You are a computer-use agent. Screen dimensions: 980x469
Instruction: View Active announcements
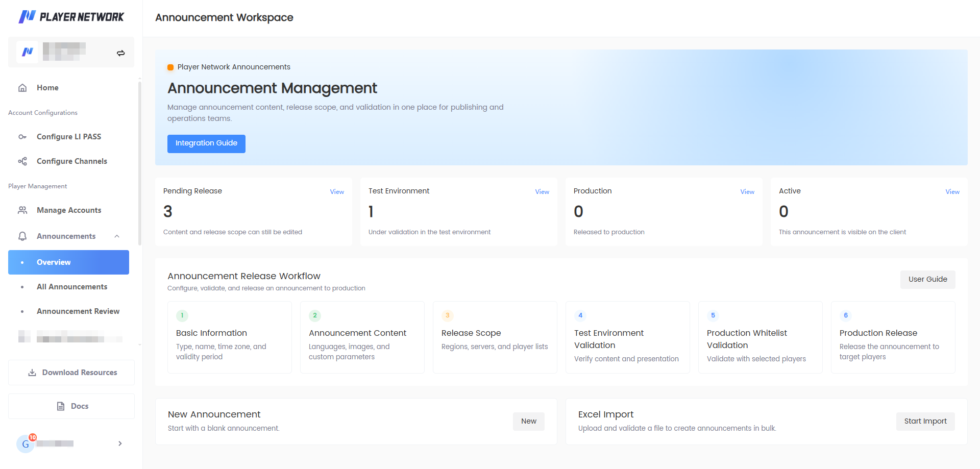coord(952,192)
